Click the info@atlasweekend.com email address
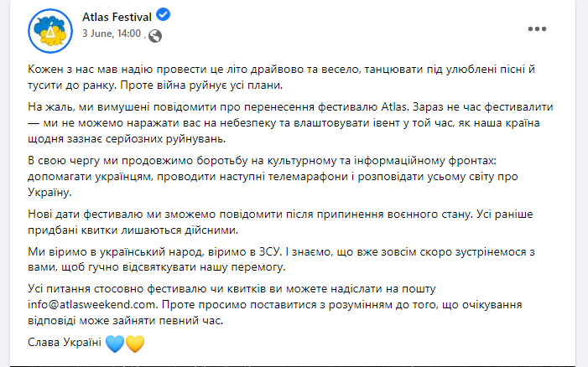Image resolution: width=588 pixels, height=367 pixels. pyautogui.click(x=91, y=304)
